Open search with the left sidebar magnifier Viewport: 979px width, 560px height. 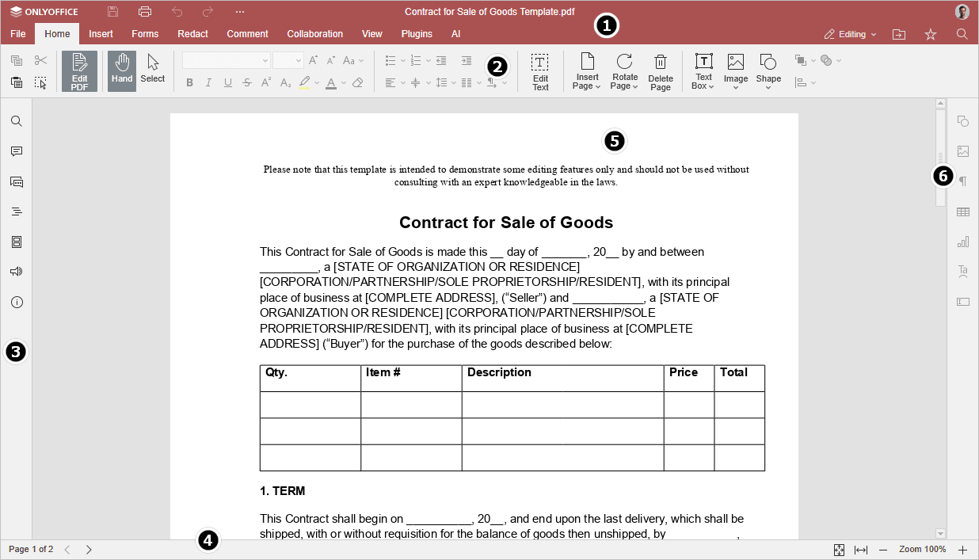(17, 121)
